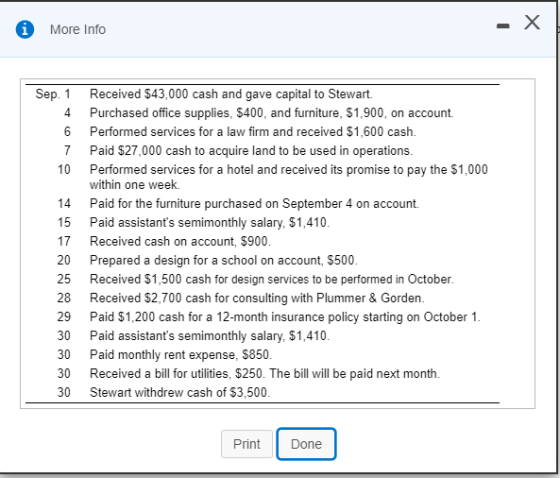Click 'Paid $27,000 cash to acquire land' line
Image resolution: width=560 pixels, height=478 pixels.
pyautogui.click(x=251, y=151)
